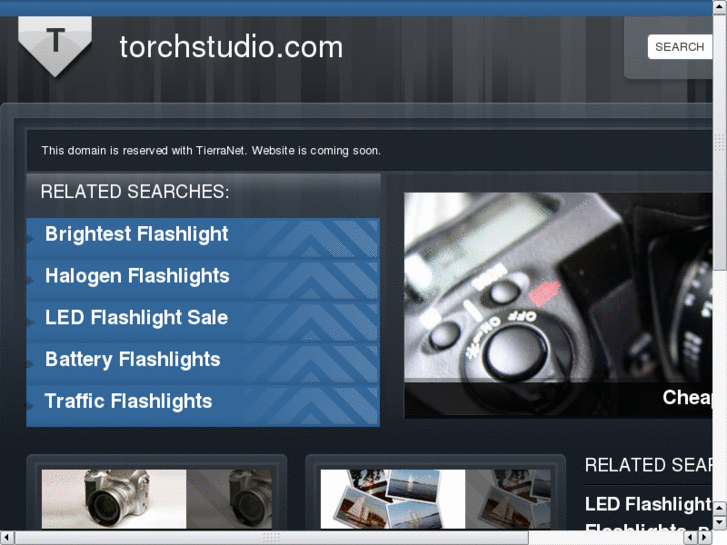Click the small arrow beside Traffic Flashlights
Image resolution: width=727 pixels, height=545 pixels.
point(31,406)
